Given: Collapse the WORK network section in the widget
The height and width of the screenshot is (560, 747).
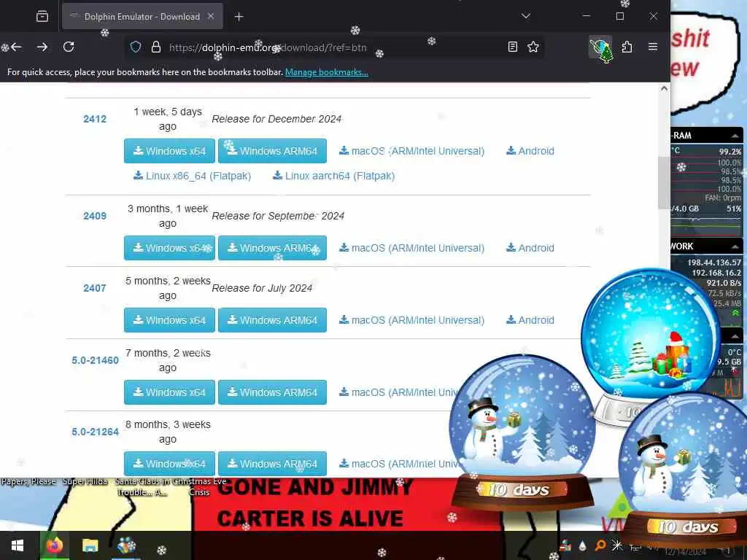Looking at the screenshot, I should 735,246.
